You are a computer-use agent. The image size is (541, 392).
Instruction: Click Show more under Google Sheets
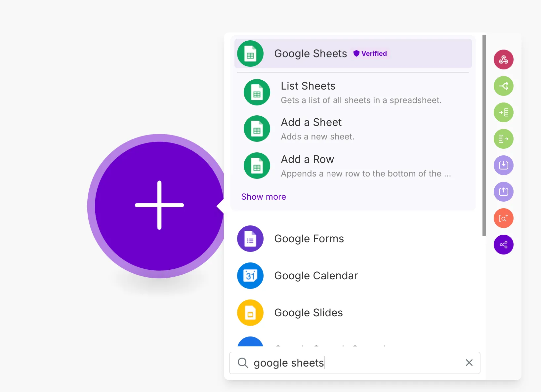point(264,197)
